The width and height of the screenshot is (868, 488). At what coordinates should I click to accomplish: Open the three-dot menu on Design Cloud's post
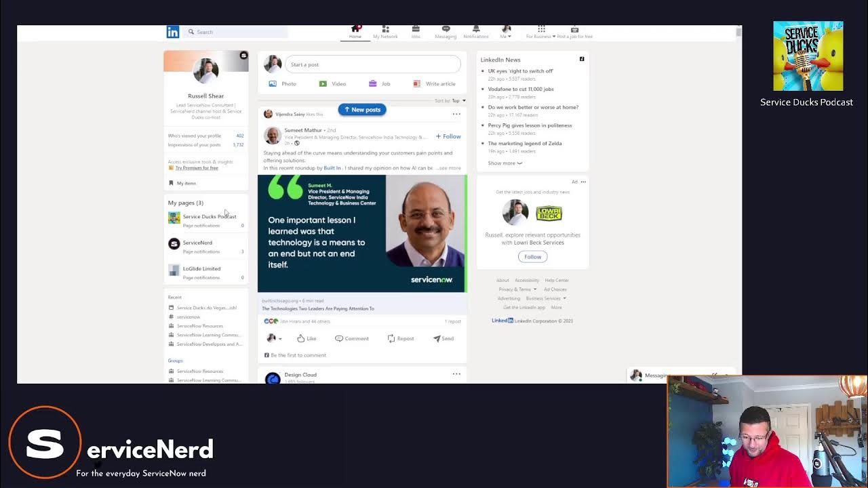pyautogui.click(x=456, y=374)
